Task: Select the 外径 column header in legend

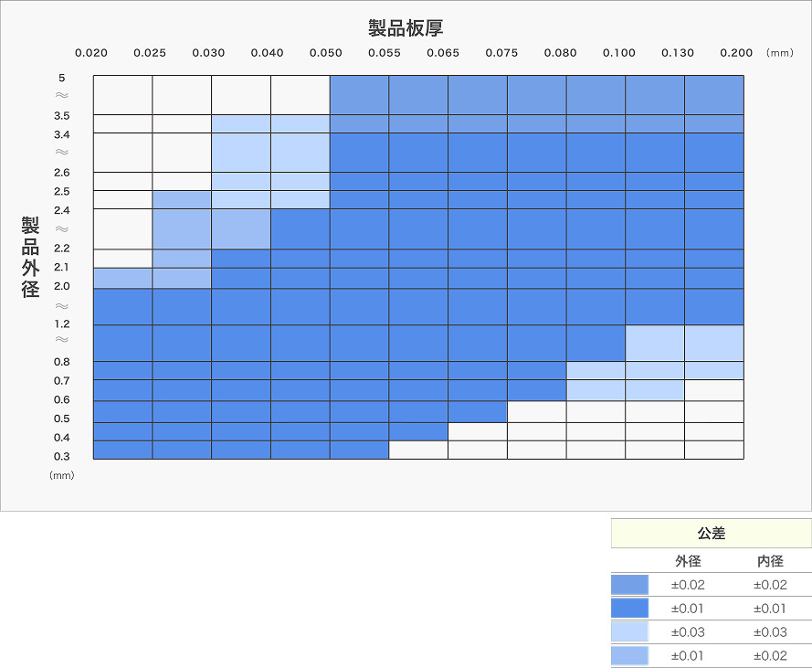Action: tap(688, 561)
